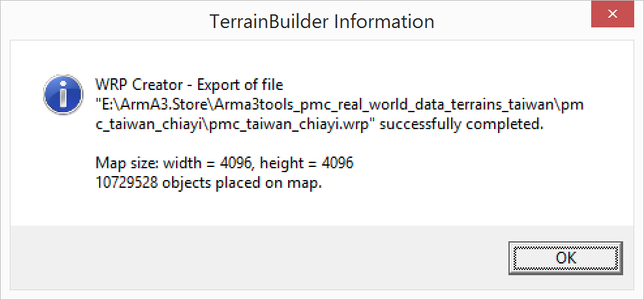The width and height of the screenshot is (644, 300).
Task: Click the OK button
Action: point(566,258)
